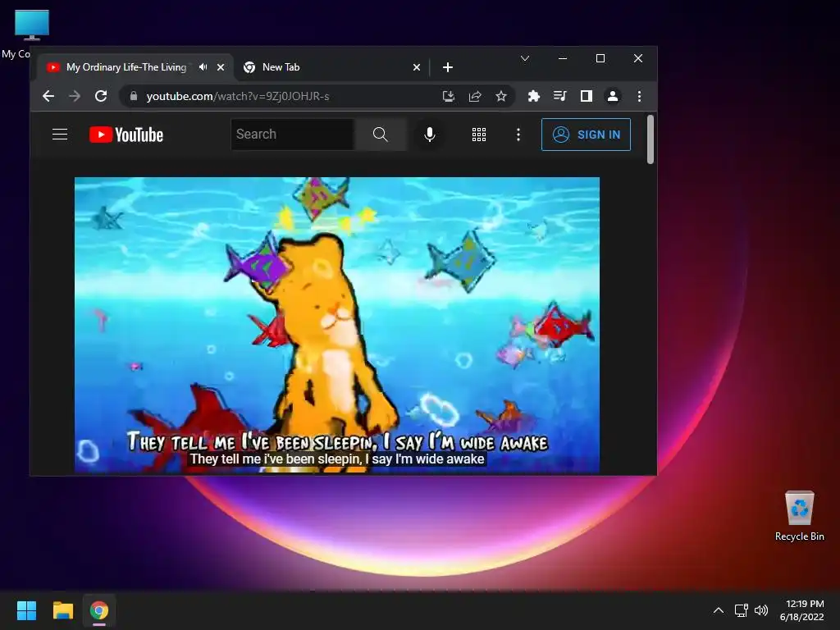Screen dimensions: 840x630
Task: Open the YouTube hamburger guide menu
Action: [x=60, y=135]
